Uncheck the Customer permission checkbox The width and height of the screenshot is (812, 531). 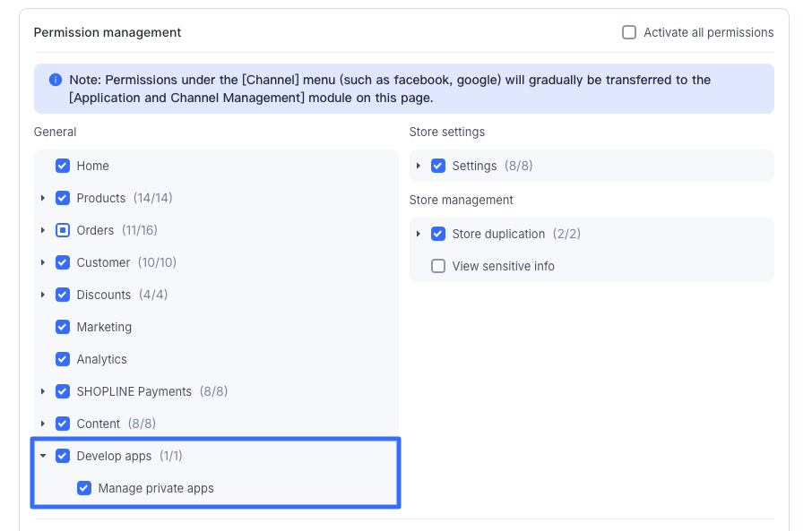(x=63, y=262)
